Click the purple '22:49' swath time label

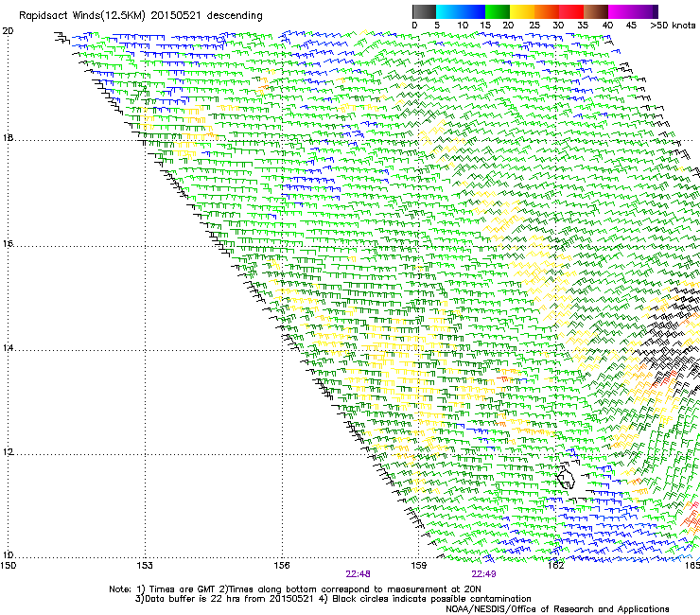tap(484, 574)
